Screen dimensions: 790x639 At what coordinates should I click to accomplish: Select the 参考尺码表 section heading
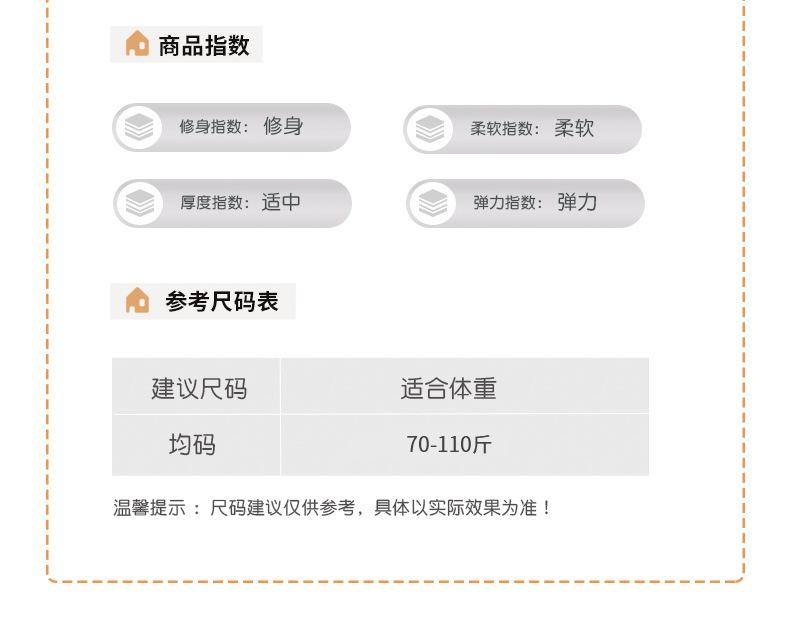pyautogui.click(x=222, y=301)
